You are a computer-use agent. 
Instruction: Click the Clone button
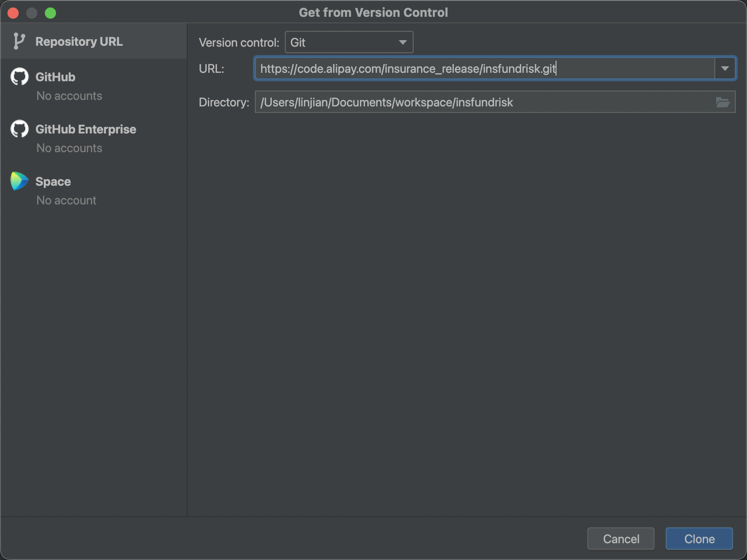point(699,539)
